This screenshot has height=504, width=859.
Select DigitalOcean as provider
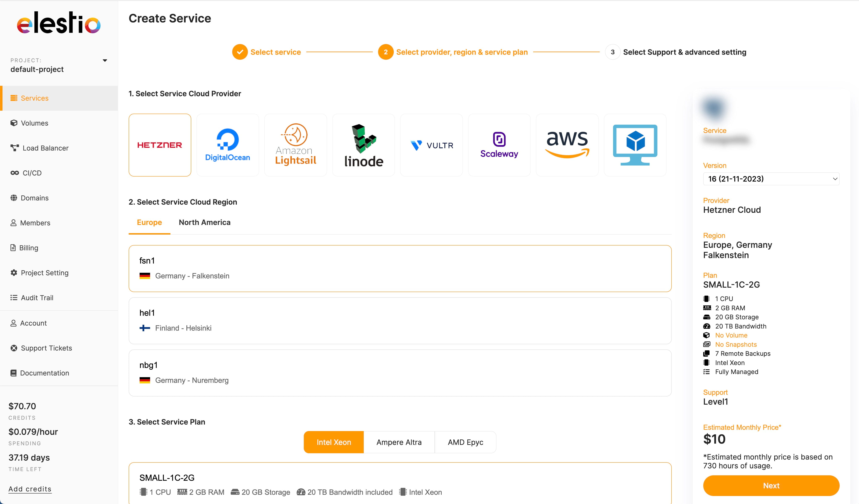[x=227, y=145]
